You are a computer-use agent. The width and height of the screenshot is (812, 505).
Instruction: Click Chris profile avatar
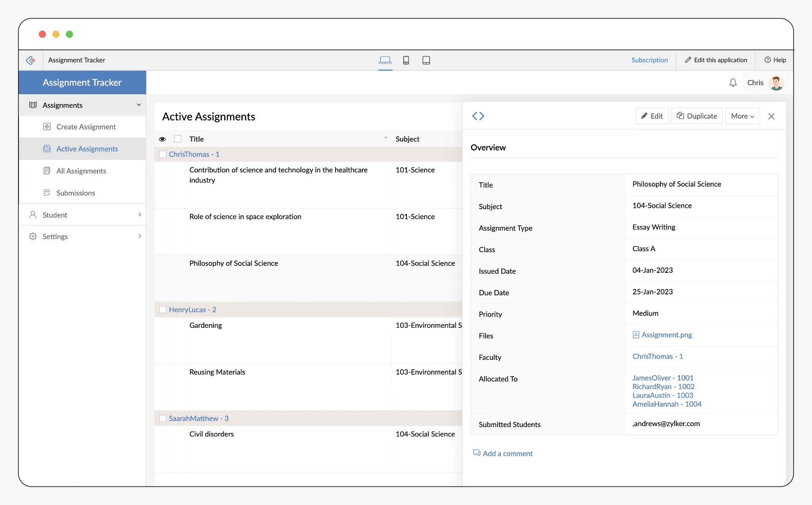pos(776,83)
